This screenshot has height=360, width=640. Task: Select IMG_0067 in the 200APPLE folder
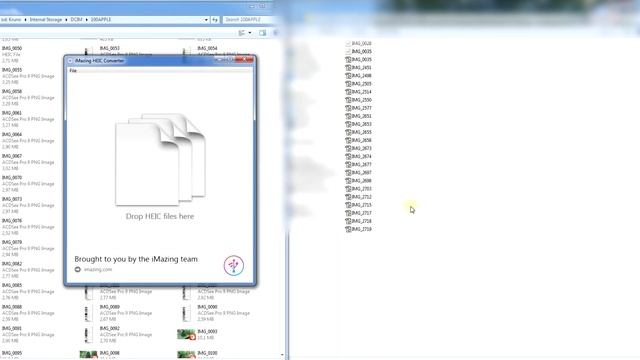tap(28, 162)
